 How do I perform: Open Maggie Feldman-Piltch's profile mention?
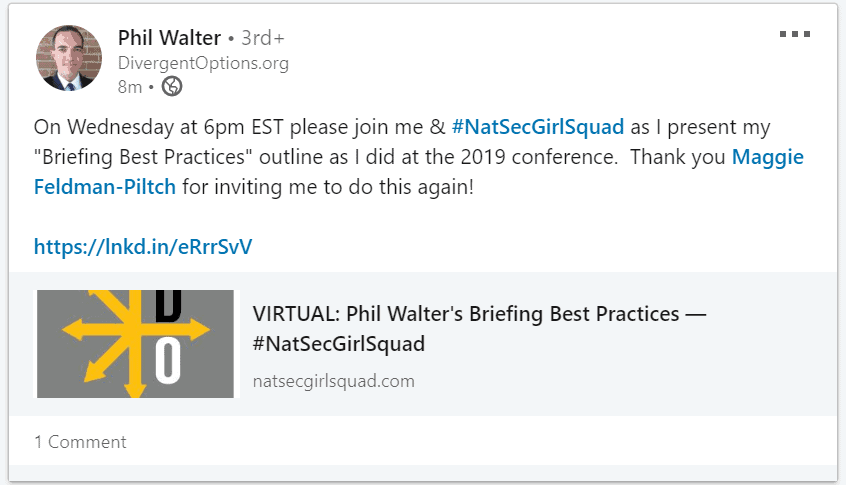(x=419, y=172)
